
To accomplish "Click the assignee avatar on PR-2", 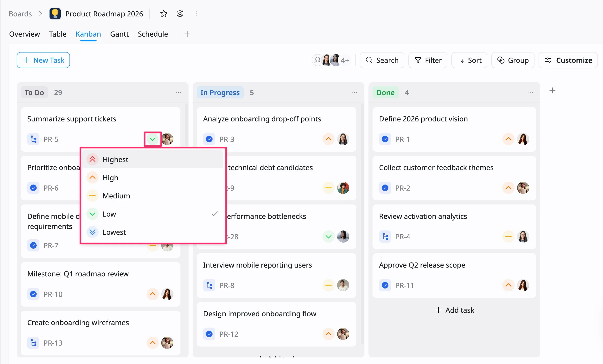I will (523, 188).
